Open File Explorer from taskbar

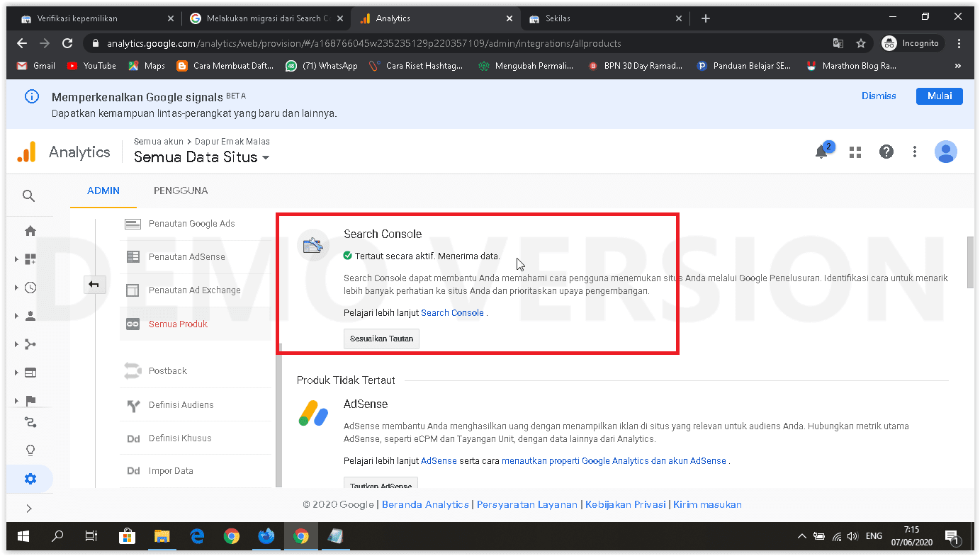click(162, 536)
